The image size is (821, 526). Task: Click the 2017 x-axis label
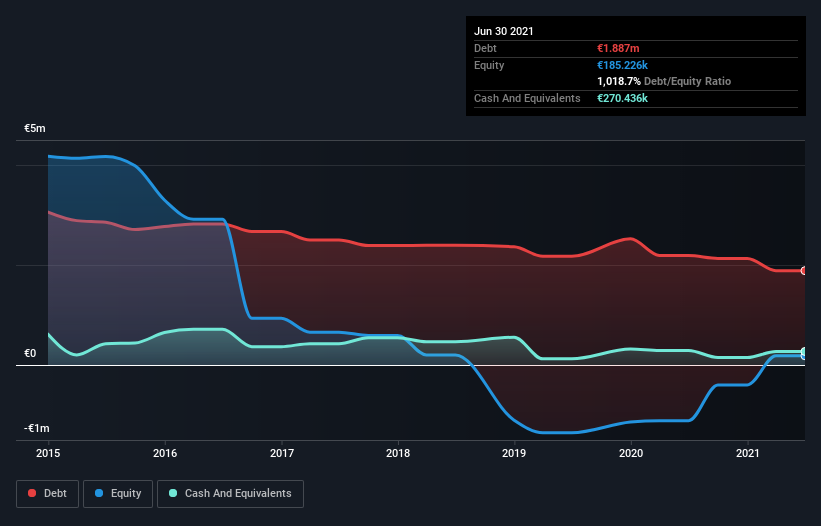(x=282, y=453)
